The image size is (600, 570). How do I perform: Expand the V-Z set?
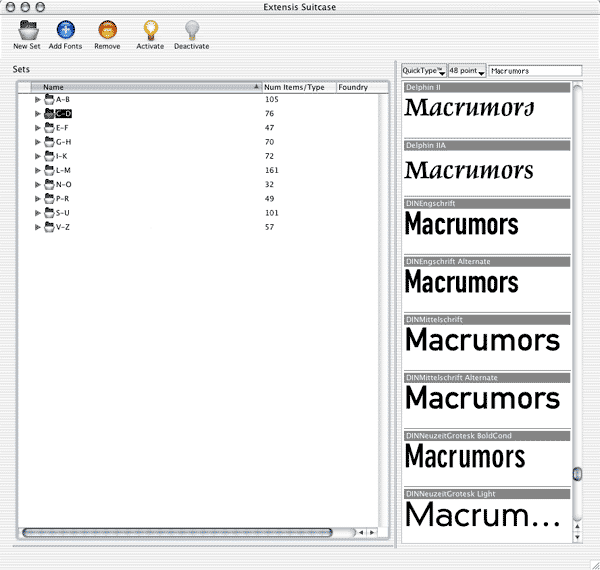(38, 227)
